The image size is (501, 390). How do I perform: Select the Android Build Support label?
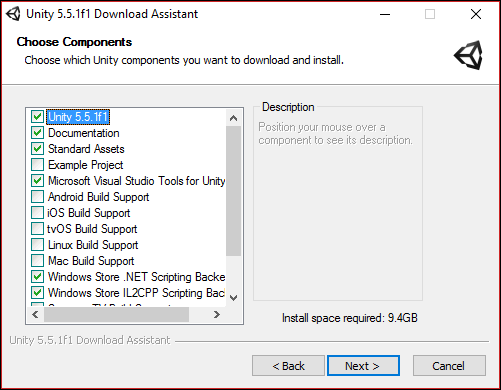[x=99, y=197]
